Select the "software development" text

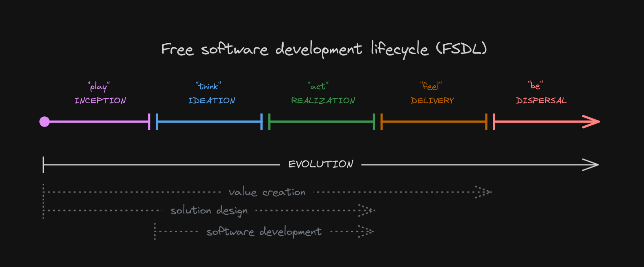click(x=264, y=232)
